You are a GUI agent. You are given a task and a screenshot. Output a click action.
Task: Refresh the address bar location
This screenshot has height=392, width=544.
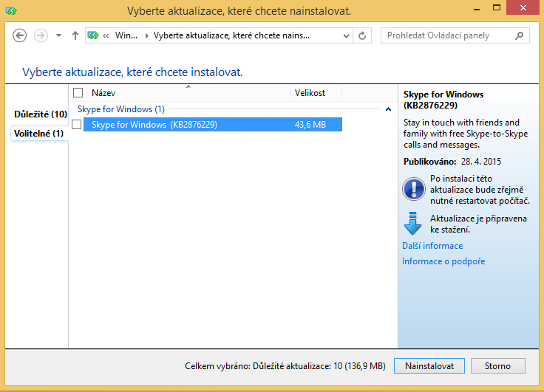pyautogui.click(x=362, y=35)
